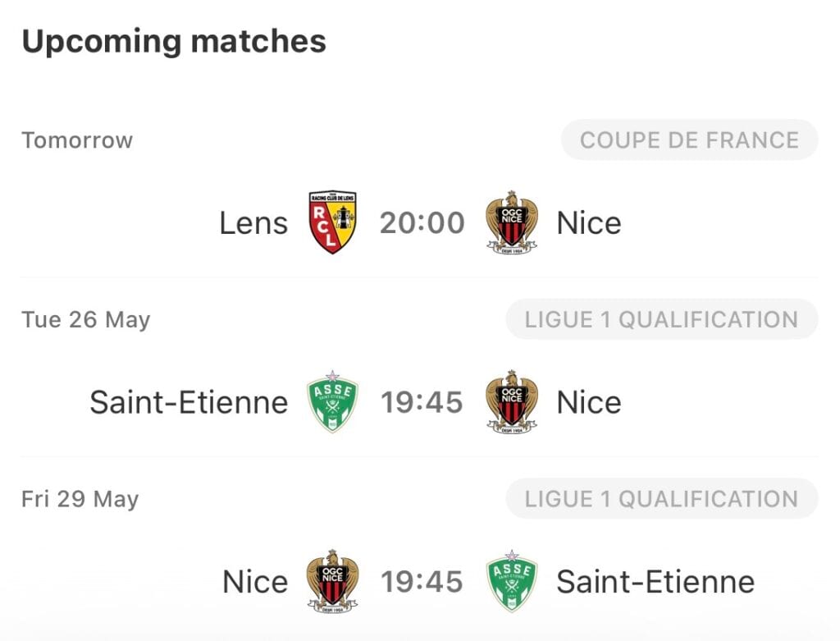Click Saint-Etienne crest in Tue 26 May match
Screen dimensions: 840x641
[x=332, y=401]
